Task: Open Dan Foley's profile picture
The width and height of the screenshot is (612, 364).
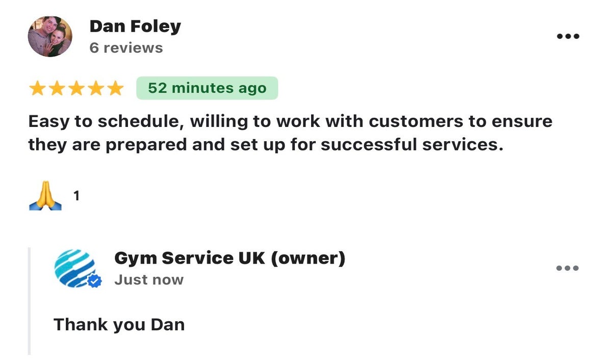Action: tap(50, 36)
